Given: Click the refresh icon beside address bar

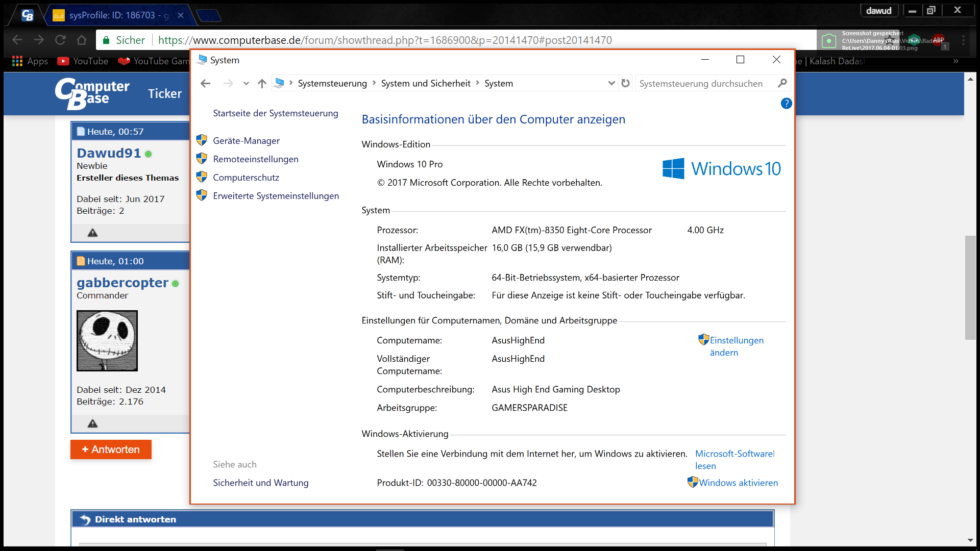Looking at the screenshot, I should [625, 83].
